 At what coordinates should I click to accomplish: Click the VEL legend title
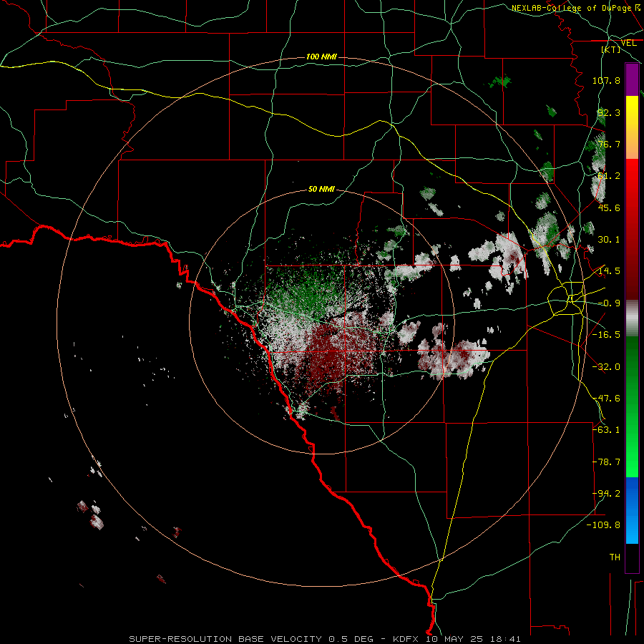coord(628,43)
